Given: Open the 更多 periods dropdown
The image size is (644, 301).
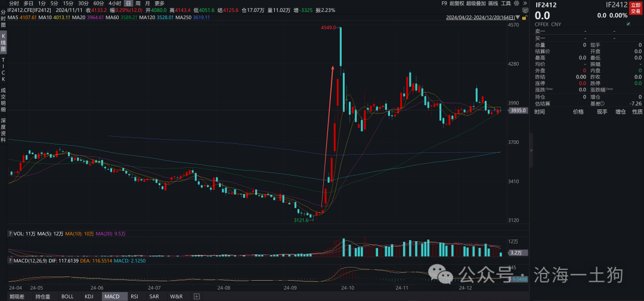Looking at the screenshot, I should [159, 3].
